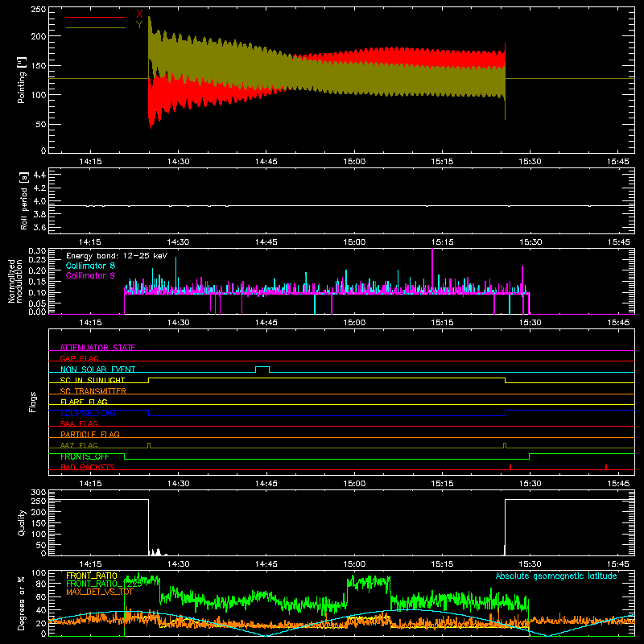Screen dimensions: 644x644
Task: Select the AAZ_FLAG label
Action: (x=79, y=445)
